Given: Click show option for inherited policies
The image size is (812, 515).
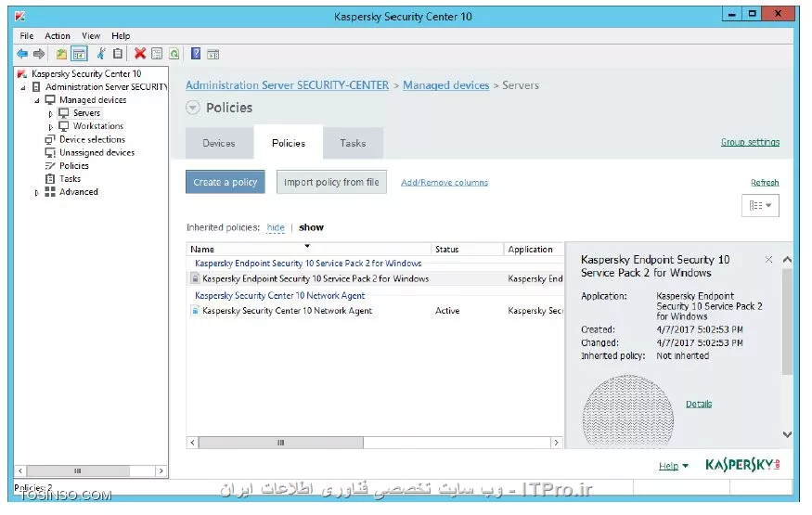Looking at the screenshot, I should pyautogui.click(x=311, y=227).
